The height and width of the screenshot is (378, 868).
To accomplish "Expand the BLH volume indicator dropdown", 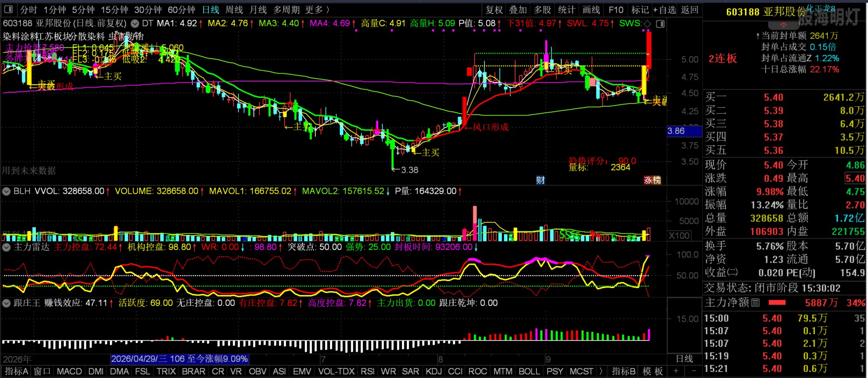I will (x=7, y=191).
